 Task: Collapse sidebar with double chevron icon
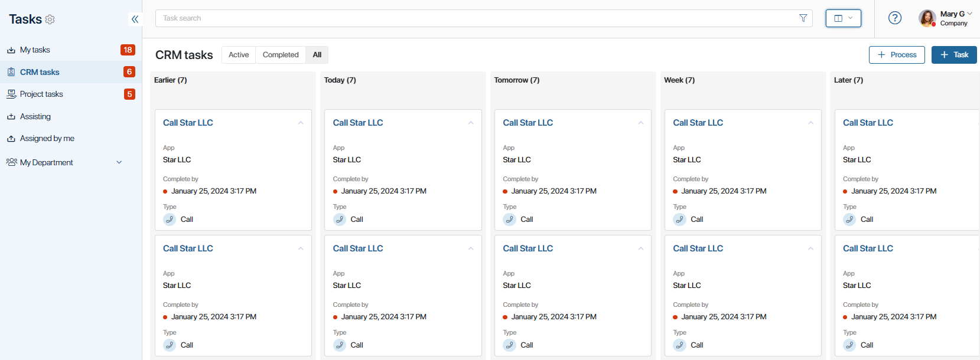tap(135, 19)
